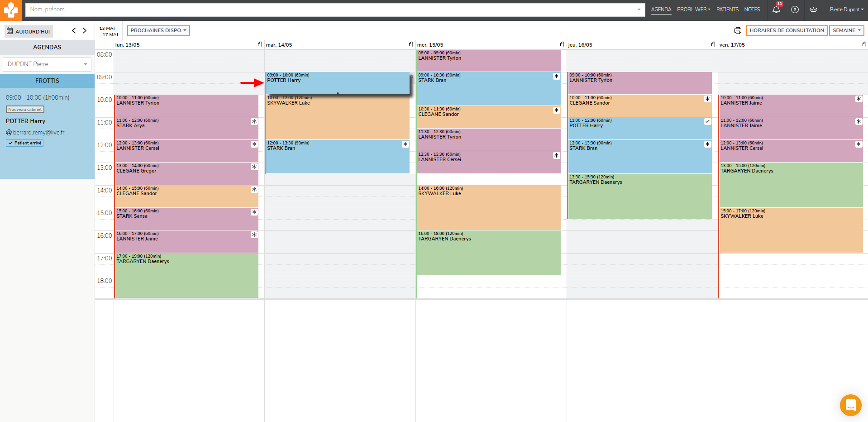Viewport: 868px width, 422px height.
Task: Go to the previous week with left chevron
Action: pos(74,31)
